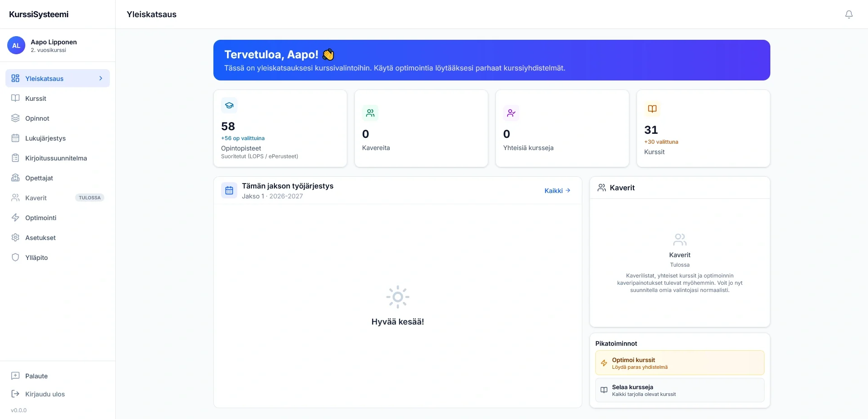This screenshot has height=419, width=868.
Task: Click the KurssiSysteemi logo text
Action: [x=39, y=14]
